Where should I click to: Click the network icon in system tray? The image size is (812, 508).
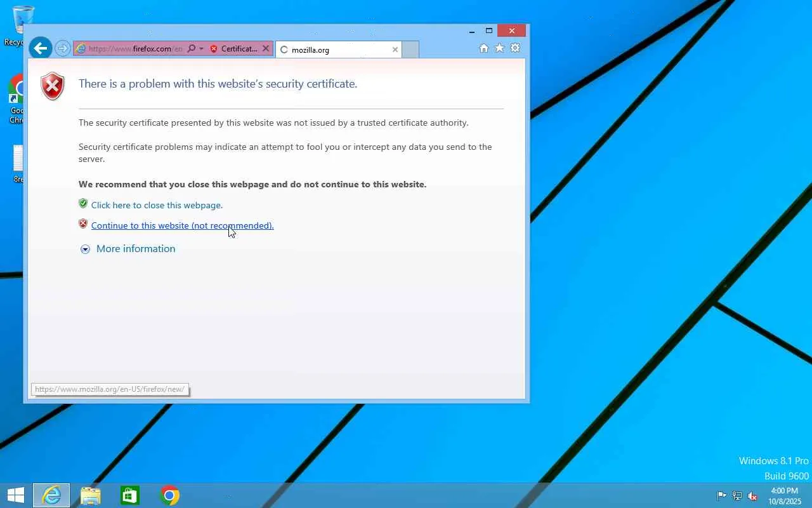[x=737, y=496]
